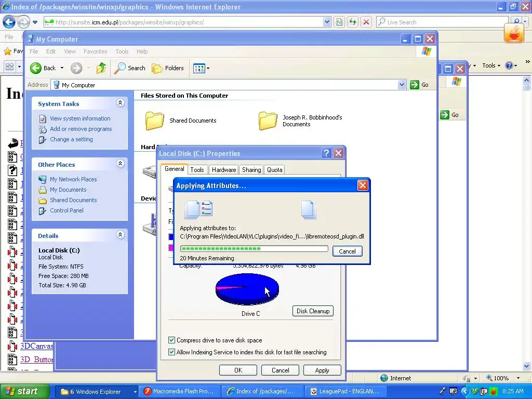Click OK in Properties dialog
532x399 pixels.
238,370
